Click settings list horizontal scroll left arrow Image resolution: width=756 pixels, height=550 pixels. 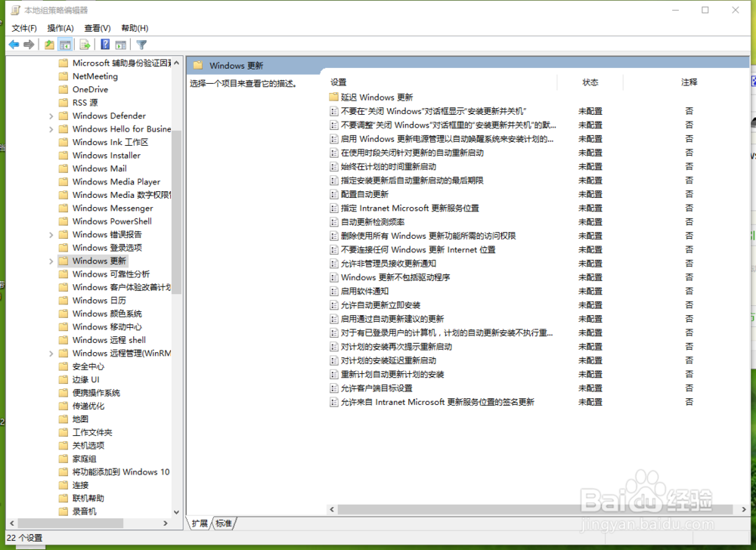(x=332, y=509)
